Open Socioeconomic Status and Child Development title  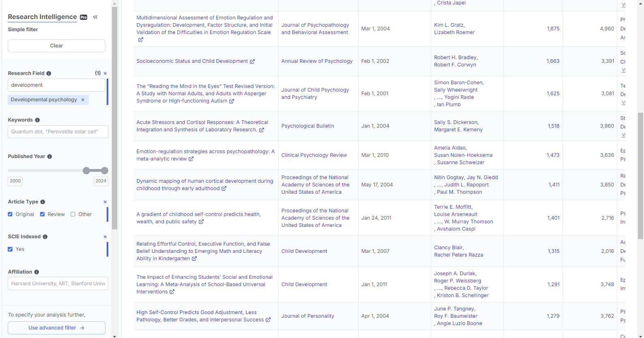(192, 61)
